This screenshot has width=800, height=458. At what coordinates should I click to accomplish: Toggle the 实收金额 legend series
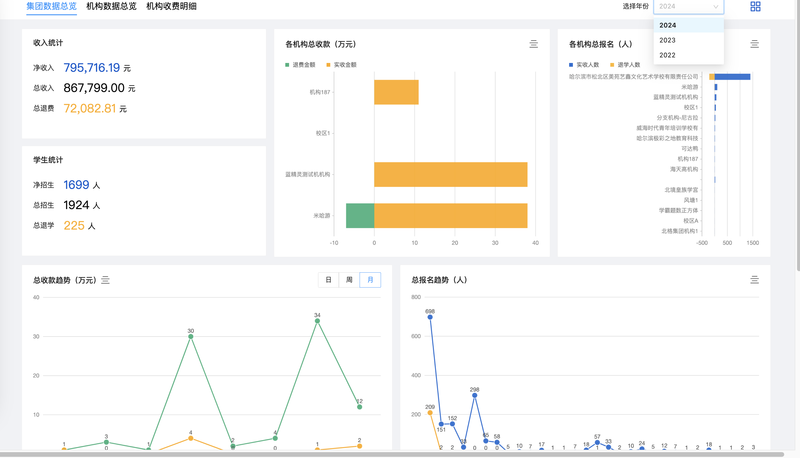click(341, 65)
